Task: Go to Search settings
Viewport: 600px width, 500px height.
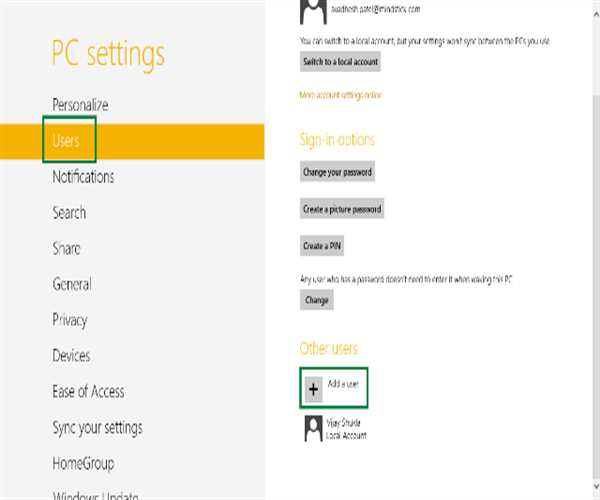Action: [x=69, y=213]
